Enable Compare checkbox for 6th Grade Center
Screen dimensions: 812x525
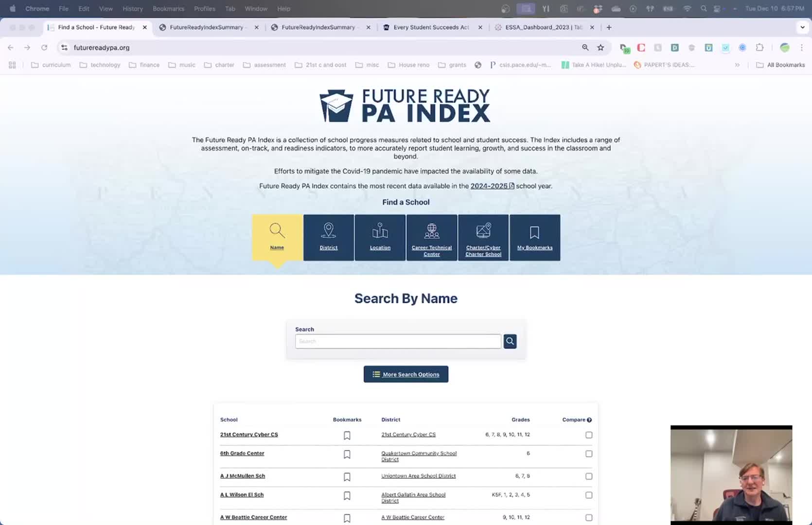pos(589,454)
